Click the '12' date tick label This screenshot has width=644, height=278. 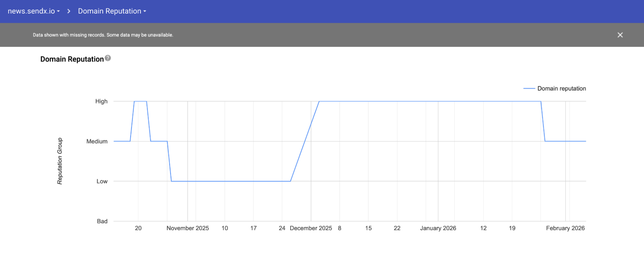pyautogui.click(x=483, y=228)
